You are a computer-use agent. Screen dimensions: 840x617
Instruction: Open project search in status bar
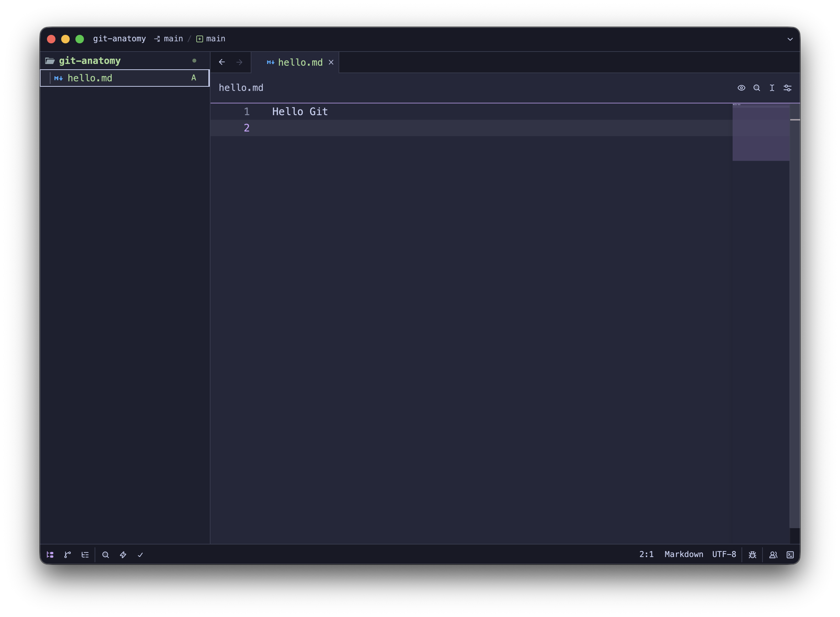(106, 555)
